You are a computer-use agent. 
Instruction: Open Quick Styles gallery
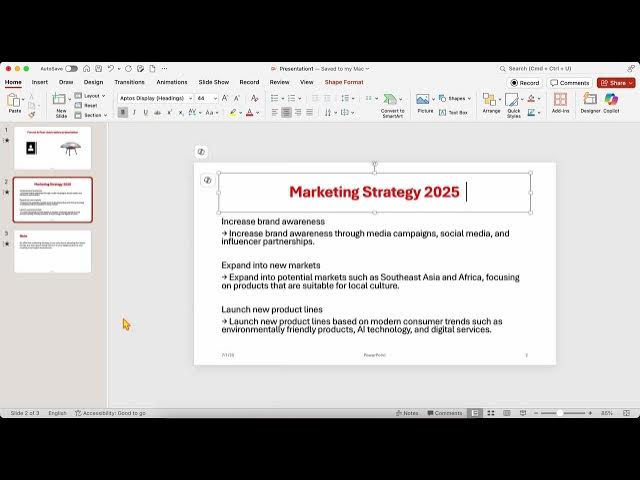click(x=513, y=105)
